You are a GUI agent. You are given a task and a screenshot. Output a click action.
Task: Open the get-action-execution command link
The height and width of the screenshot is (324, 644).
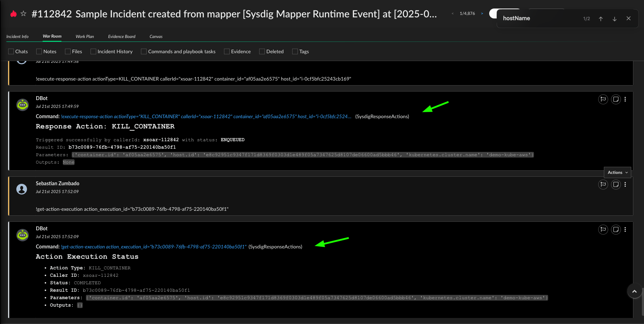click(154, 247)
